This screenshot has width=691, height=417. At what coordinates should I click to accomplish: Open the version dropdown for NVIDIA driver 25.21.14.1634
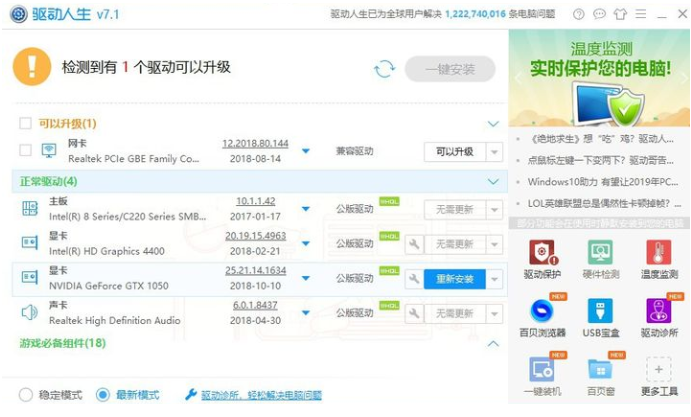306,279
